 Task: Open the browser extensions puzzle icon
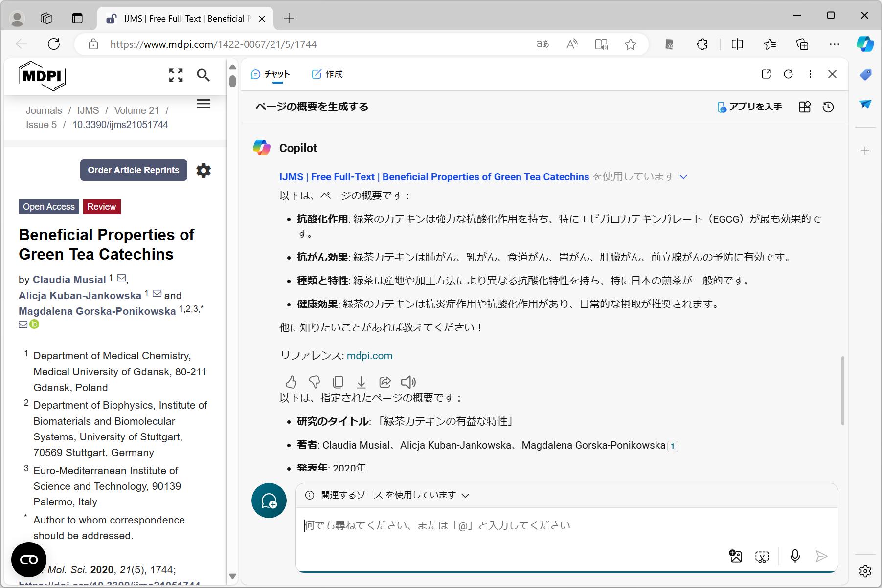point(702,44)
